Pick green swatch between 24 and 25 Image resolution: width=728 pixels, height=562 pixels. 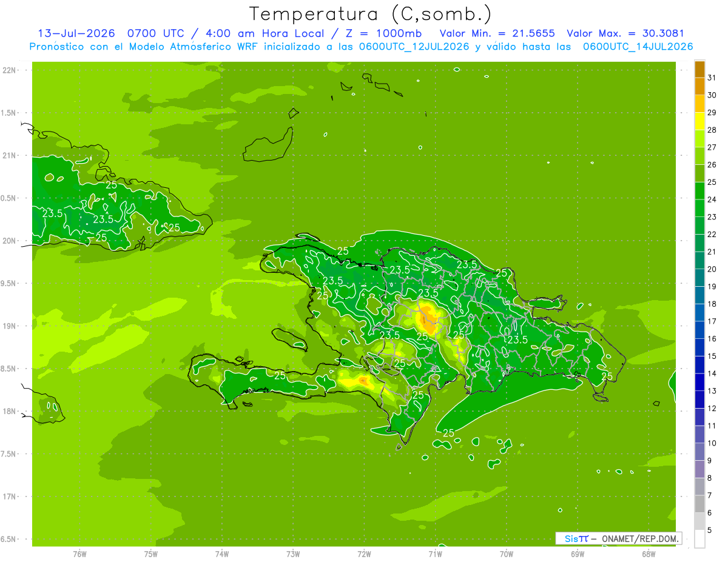pyautogui.click(x=699, y=191)
